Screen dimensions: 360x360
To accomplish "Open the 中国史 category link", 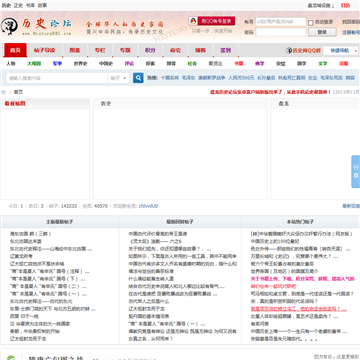I will click(x=106, y=64).
